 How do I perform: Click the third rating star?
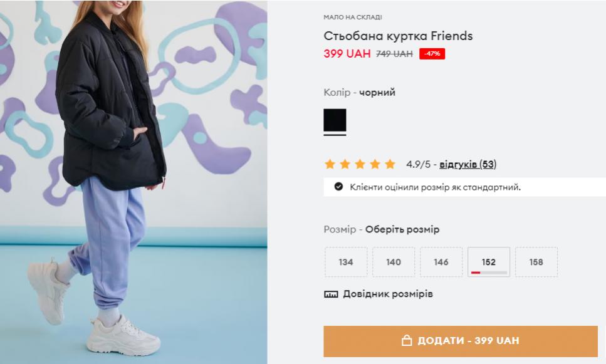pos(360,164)
